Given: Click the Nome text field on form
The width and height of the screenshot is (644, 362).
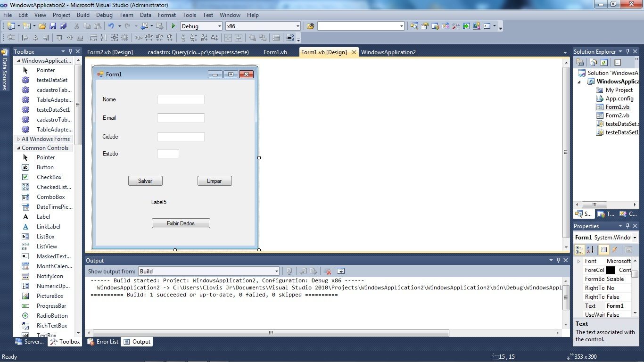Looking at the screenshot, I should point(181,99).
